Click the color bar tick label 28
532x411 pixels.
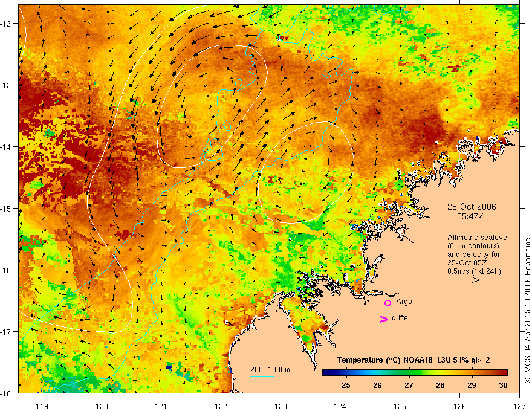[440, 385]
